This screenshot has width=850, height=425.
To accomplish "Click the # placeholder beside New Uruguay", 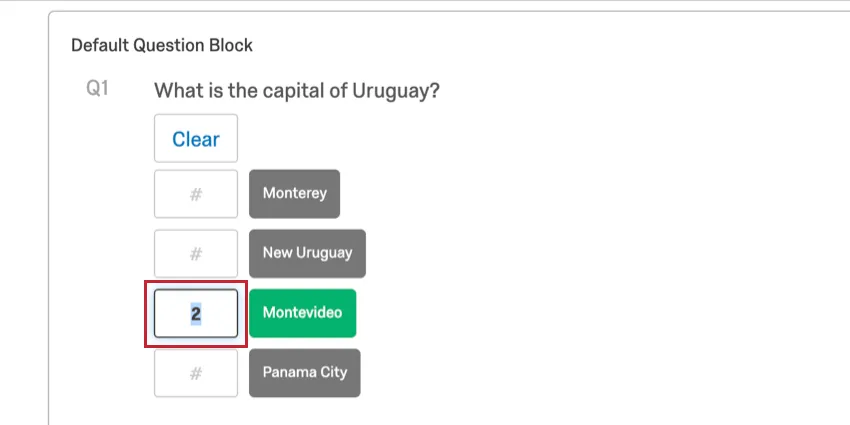I will coord(196,253).
